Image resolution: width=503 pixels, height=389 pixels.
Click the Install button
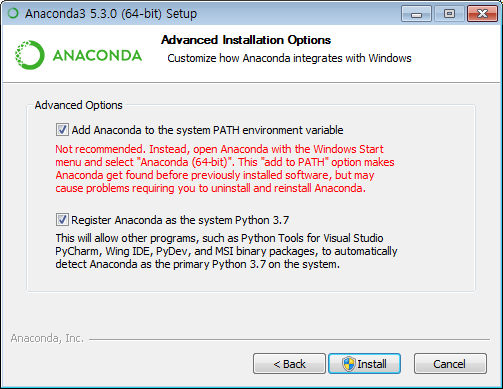coord(364,364)
